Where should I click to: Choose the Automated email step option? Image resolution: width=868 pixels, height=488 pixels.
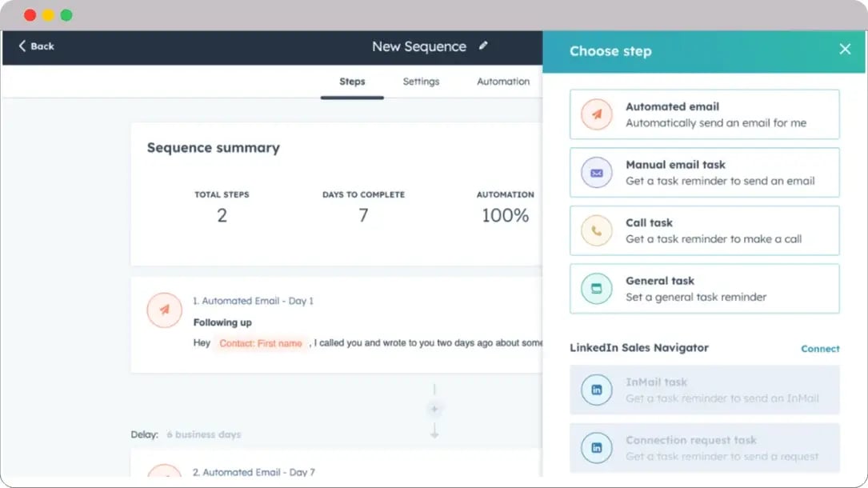coord(705,114)
